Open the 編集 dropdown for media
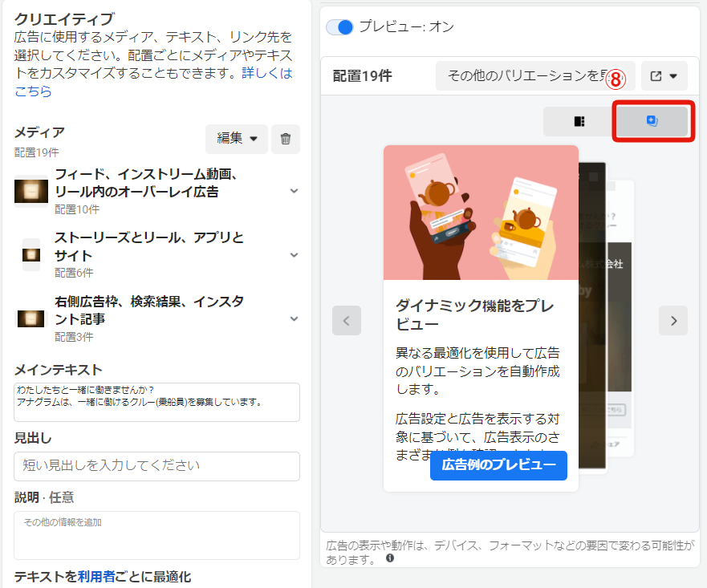This screenshot has height=588, width=707. coord(237,139)
